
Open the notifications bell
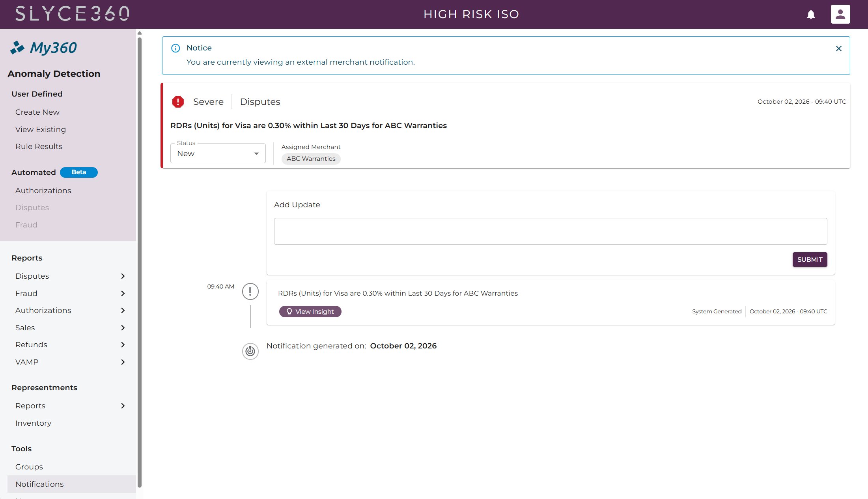(811, 15)
